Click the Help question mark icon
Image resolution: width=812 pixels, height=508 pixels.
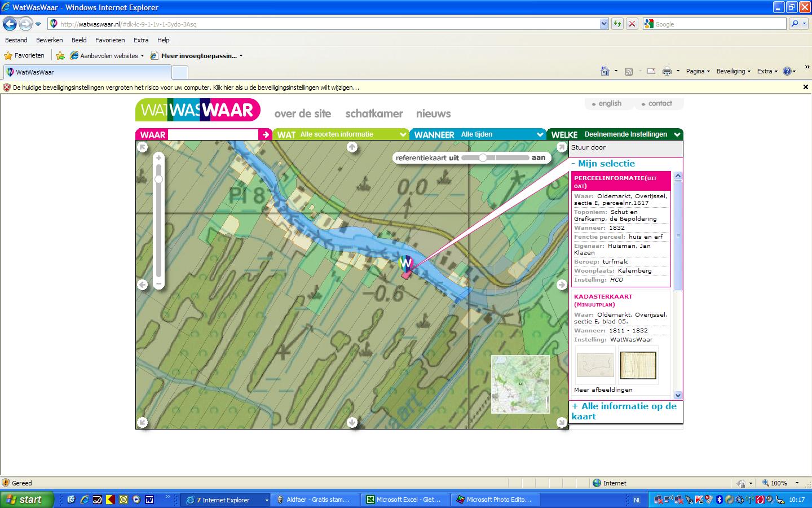[787, 71]
